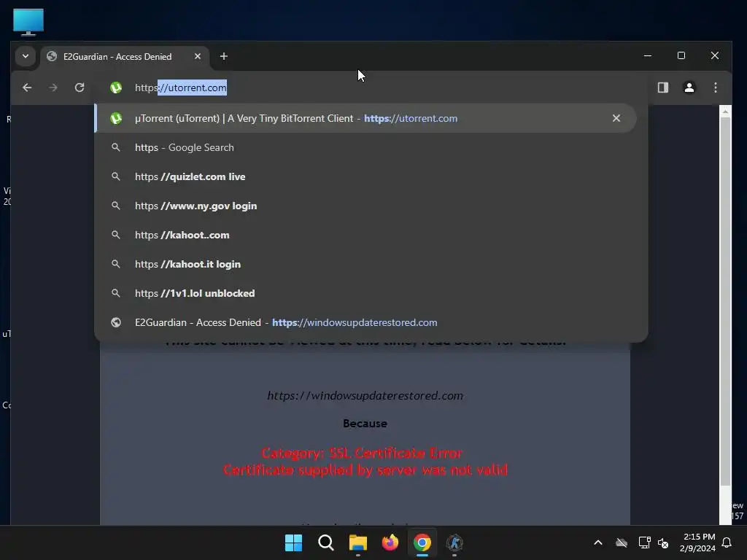
Task: Open a new tab with plus button
Action: (x=223, y=56)
